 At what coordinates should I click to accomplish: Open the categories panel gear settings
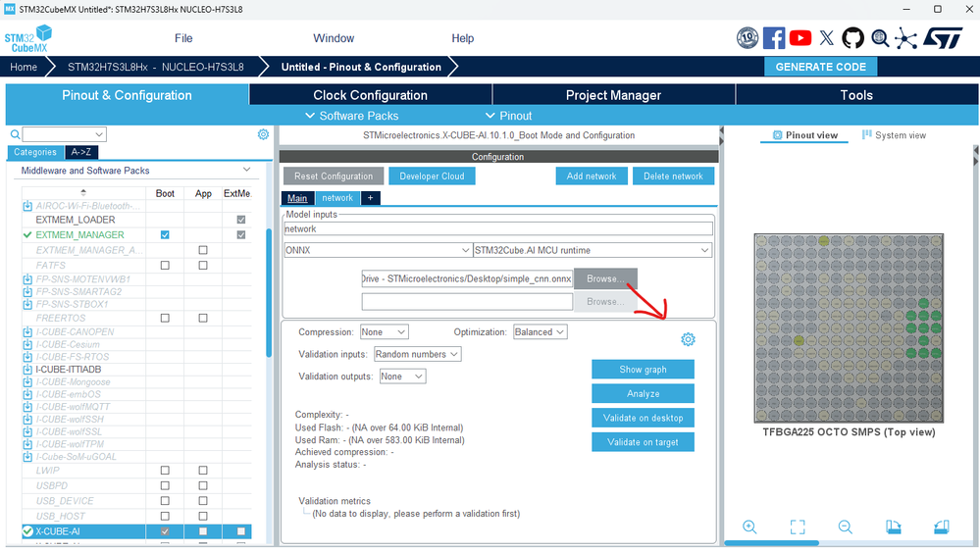[263, 134]
